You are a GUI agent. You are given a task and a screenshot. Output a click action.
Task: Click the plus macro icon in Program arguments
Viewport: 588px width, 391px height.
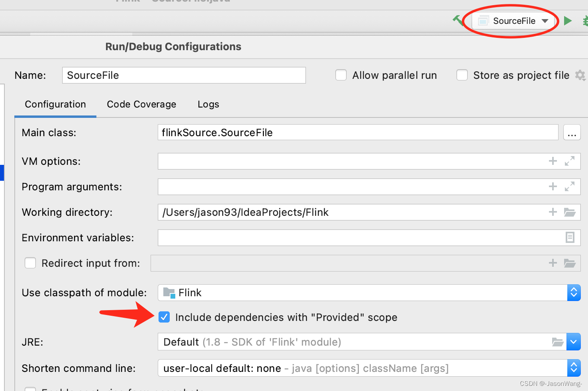[x=553, y=186]
